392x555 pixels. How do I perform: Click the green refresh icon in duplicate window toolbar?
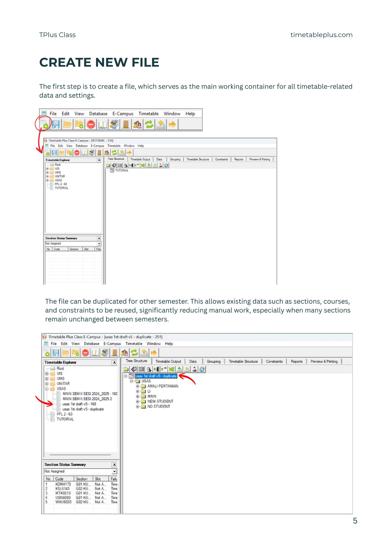coord(134,353)
